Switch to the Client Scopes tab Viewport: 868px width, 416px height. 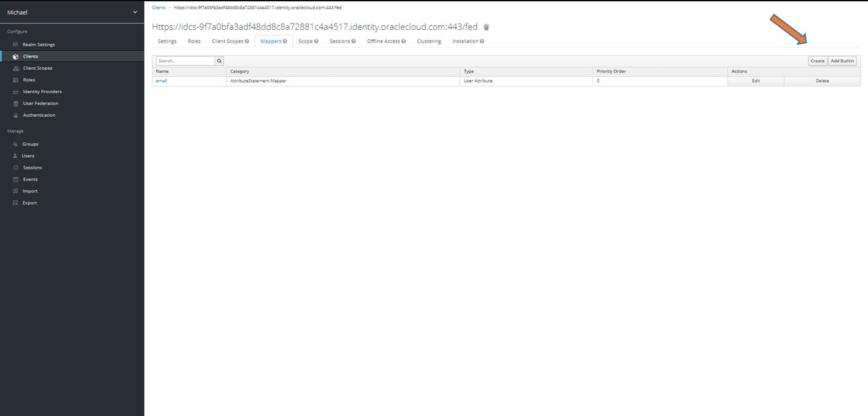pos(227,41)
